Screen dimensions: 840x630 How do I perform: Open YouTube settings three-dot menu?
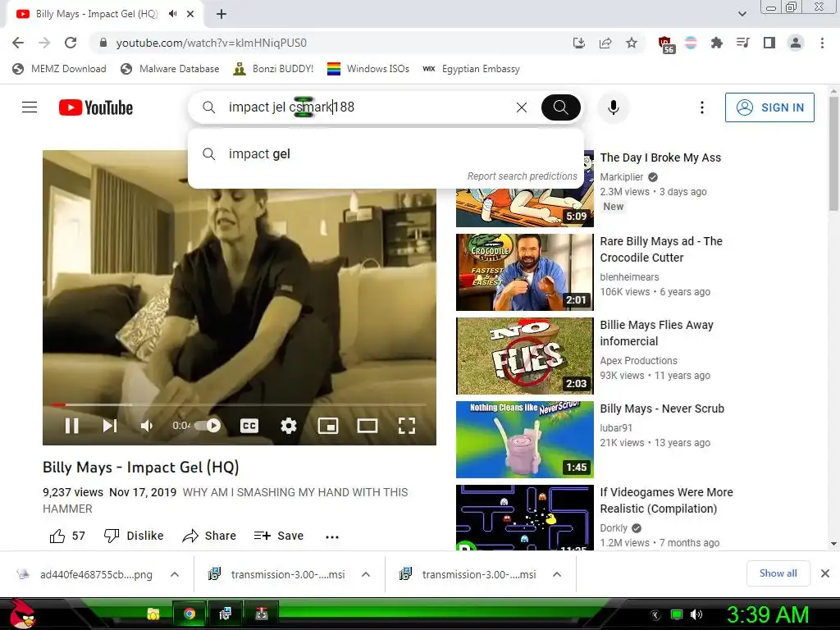click(702, 107)
